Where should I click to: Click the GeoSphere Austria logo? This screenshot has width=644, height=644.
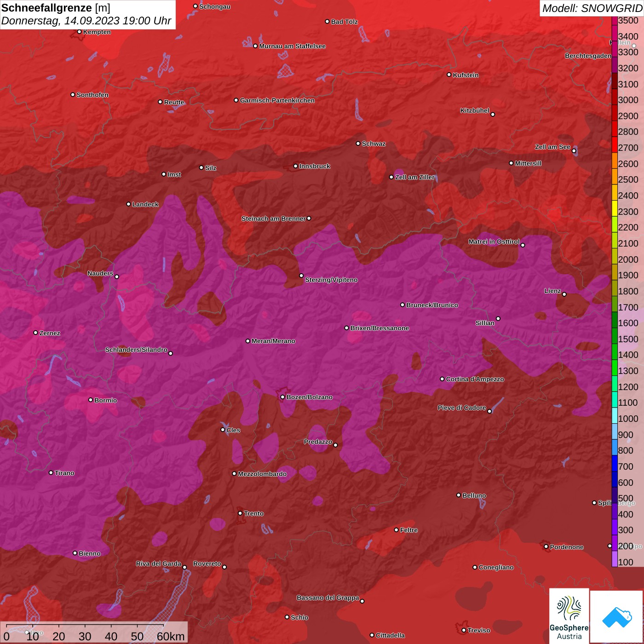click(569, 615)
